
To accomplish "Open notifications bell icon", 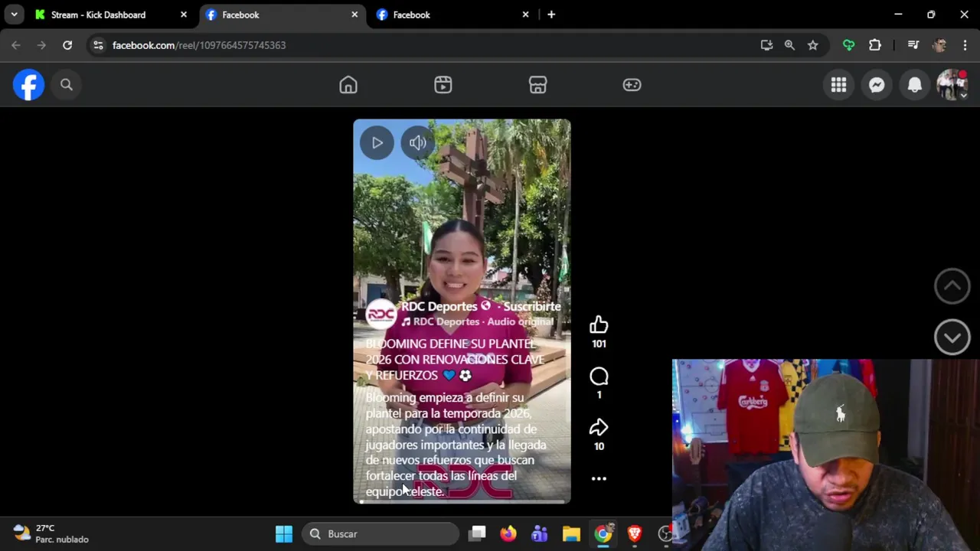I will [915, 85].
